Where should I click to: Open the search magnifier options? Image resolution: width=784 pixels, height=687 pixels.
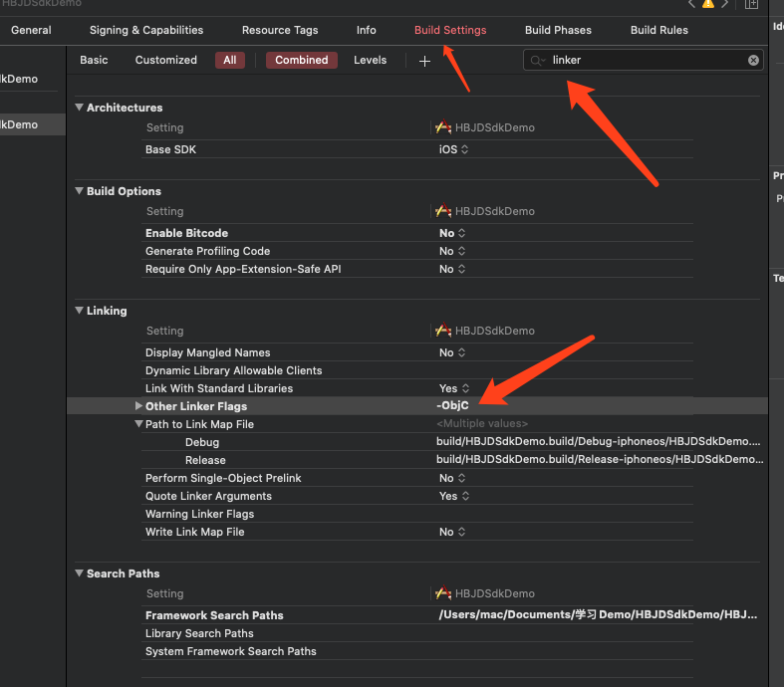pos(538,61)
